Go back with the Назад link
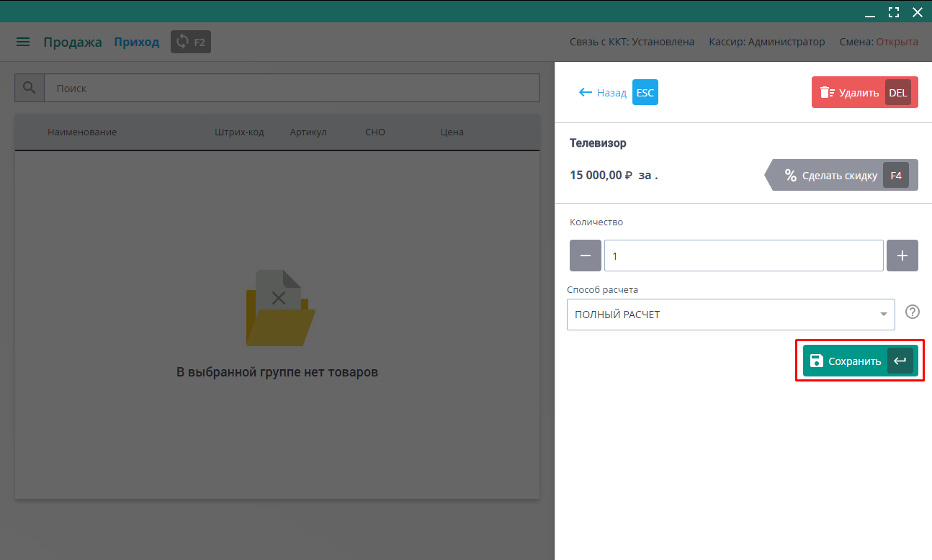 point(603,93)
